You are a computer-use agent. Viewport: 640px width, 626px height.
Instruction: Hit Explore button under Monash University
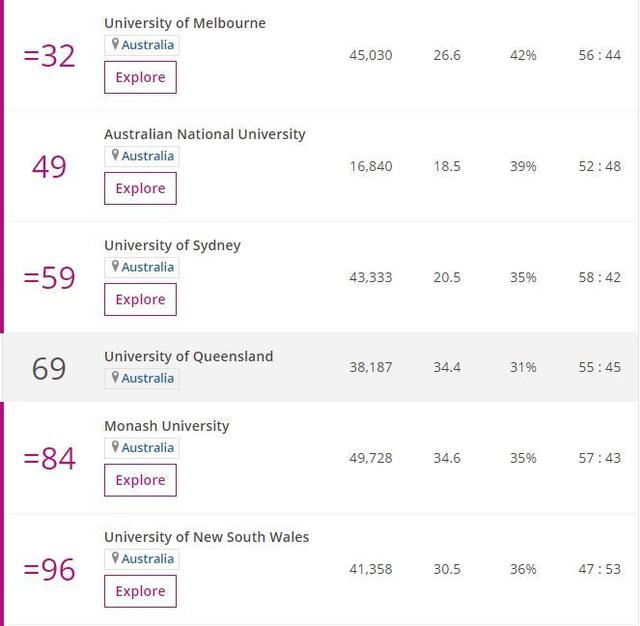(140, 480)
